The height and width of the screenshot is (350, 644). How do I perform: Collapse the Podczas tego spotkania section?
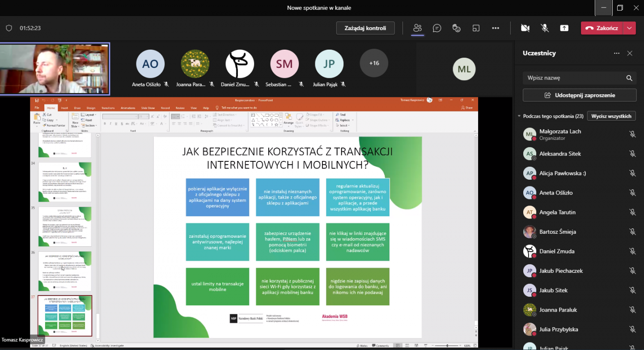point(519,116)
